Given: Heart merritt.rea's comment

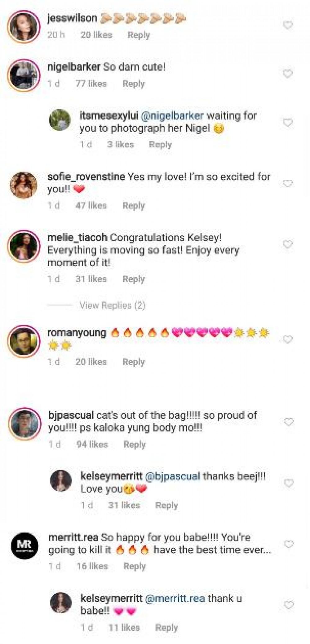Looking at the screenshot, I should click(x=289, y=544).
